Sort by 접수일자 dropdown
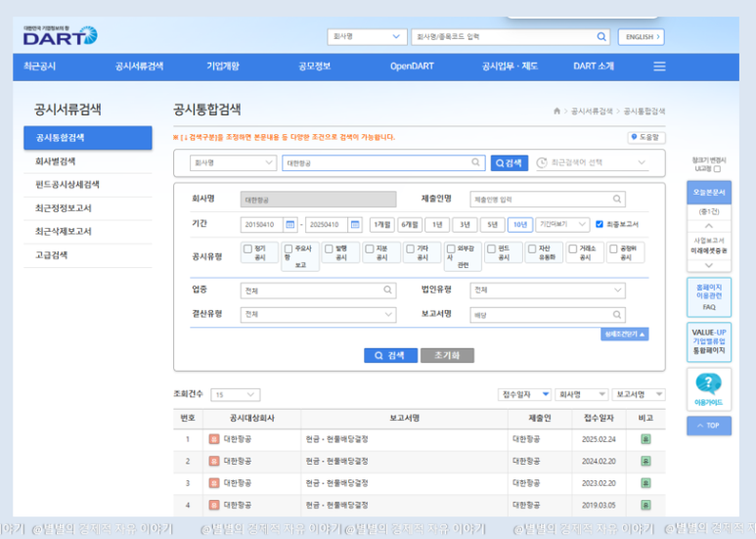 tap(524, 395)
